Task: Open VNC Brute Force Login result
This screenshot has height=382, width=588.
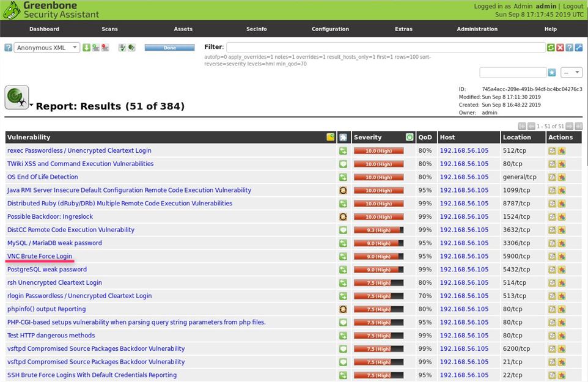Action: [40, 256]
